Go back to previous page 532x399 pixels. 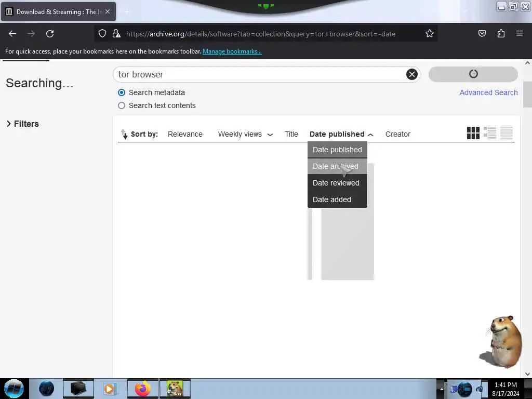[12, 34]
